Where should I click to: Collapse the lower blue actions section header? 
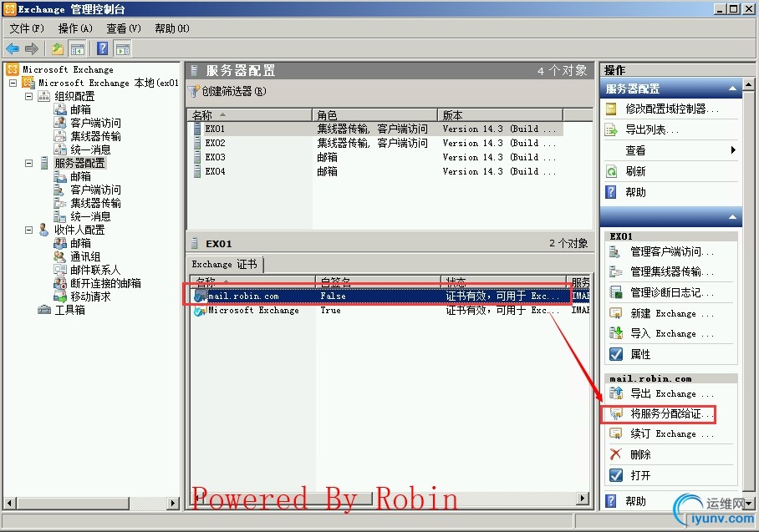click(732, 217)
